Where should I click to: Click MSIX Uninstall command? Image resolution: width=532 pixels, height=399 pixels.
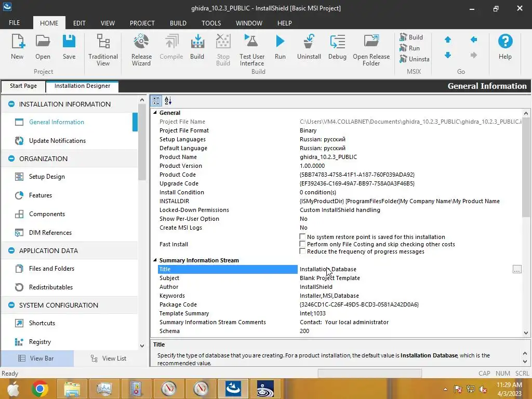[415, 59]
